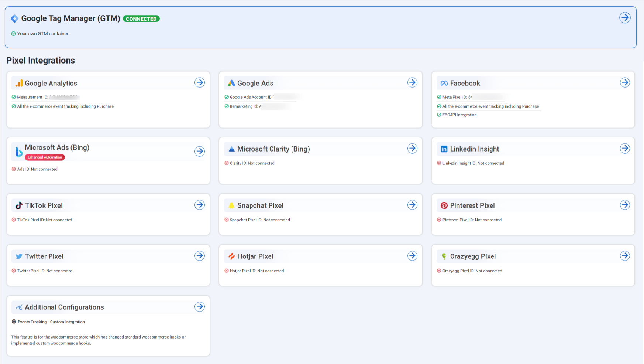Click the Remarketing Id line
The width and height of the screenshot is (644, 364).
[x=258, y=106]
